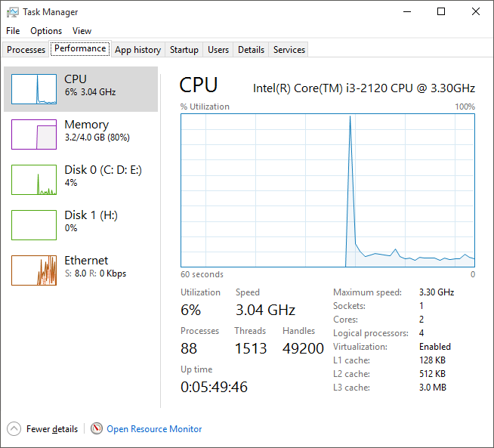Open the Details tab
This screenshot has width=494, height=448.
251,50
